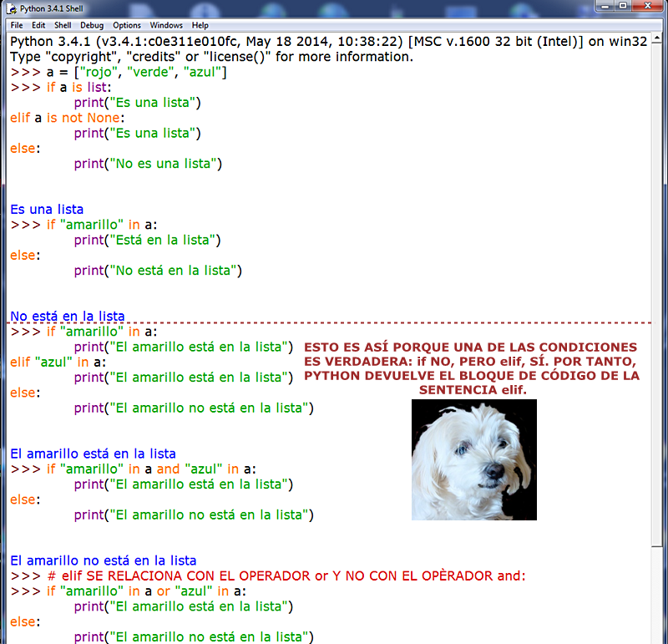Open the Debug menu
Viewport: 668px width, 644px height.
(x=92, y=25)
